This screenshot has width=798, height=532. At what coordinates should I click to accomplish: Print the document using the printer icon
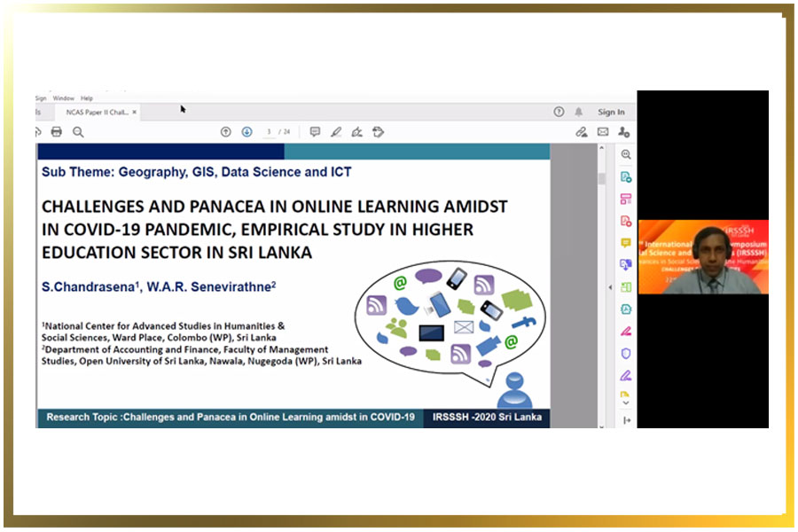pyautogui.click(x=57, y=132)
